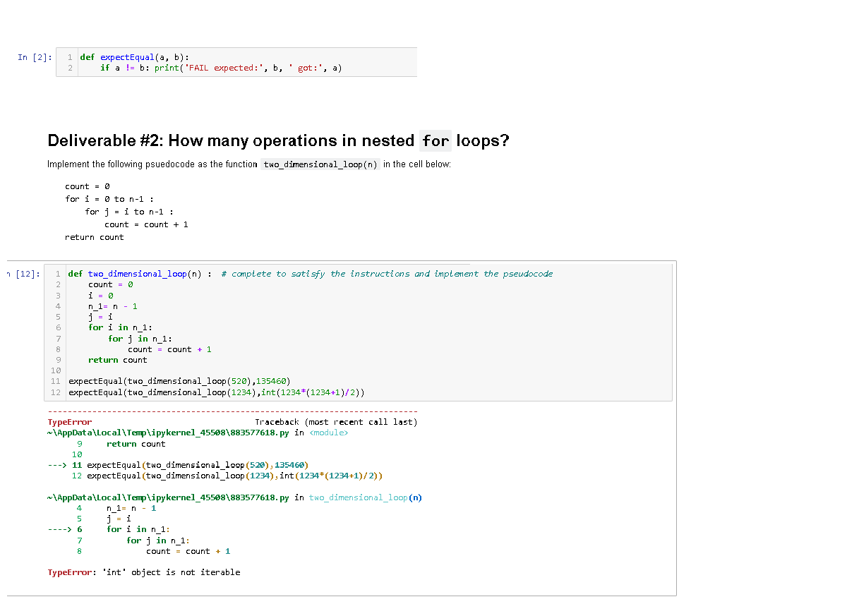Select the expectEqual function definition cell
This screenshot has height=616, width=847.
(x=212, y=64)
